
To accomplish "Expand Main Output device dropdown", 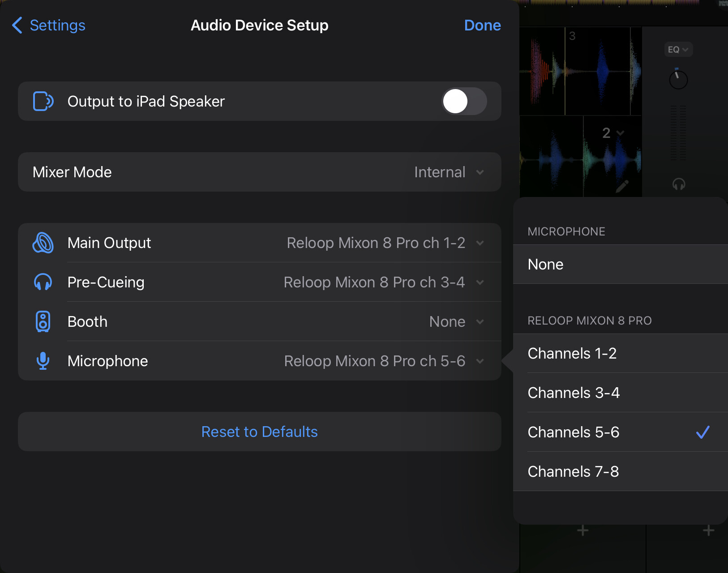I will [385, 243].
